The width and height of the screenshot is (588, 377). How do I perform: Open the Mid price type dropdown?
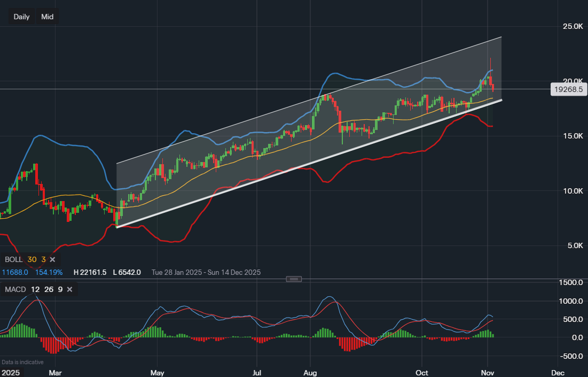tap(48, 17)
